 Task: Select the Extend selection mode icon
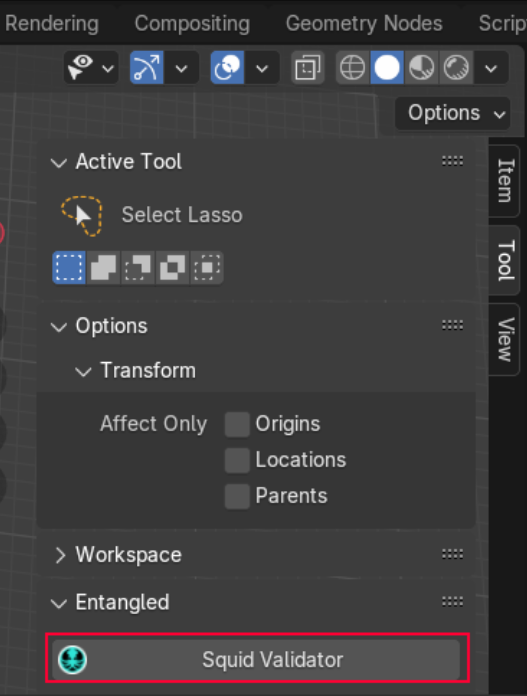coord(103,268)
